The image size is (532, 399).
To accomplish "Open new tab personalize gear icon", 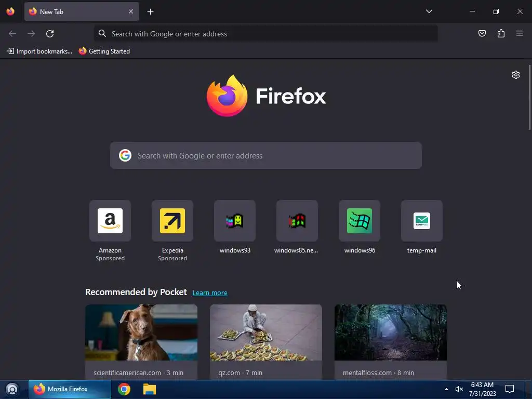I will click(x=516, y=75).
